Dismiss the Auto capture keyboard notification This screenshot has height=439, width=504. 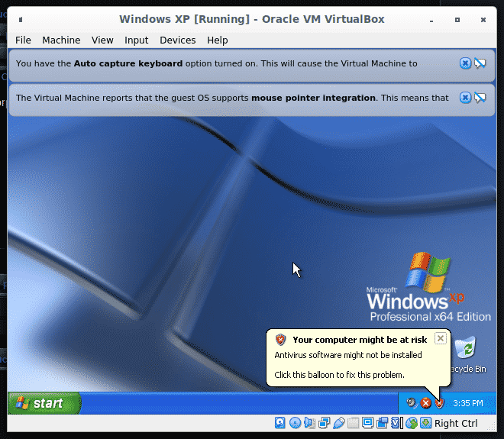point(465,63)
